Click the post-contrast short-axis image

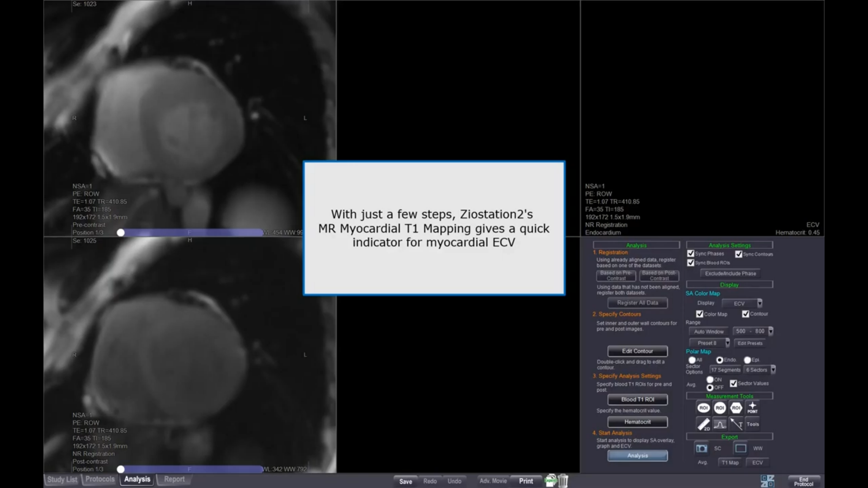[190, 355]
